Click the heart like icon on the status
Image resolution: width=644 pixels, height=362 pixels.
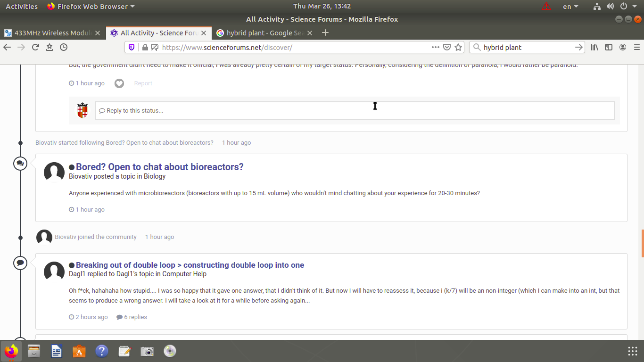pos(119,83)
